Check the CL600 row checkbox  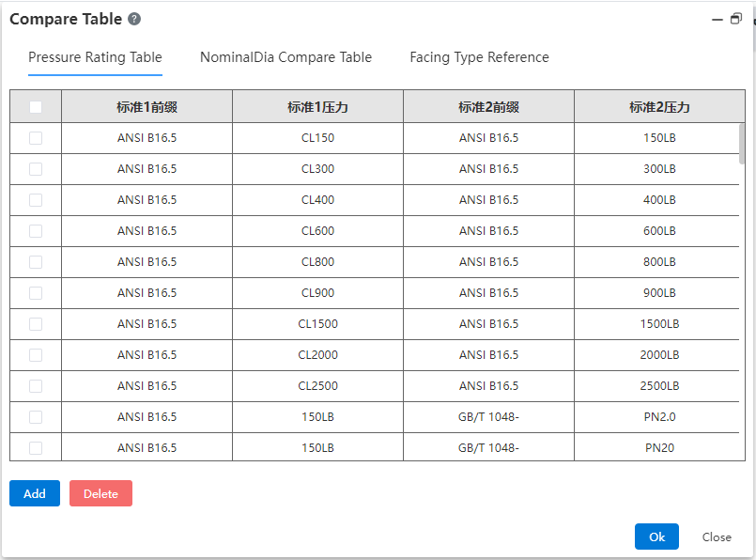pos(36,231)
